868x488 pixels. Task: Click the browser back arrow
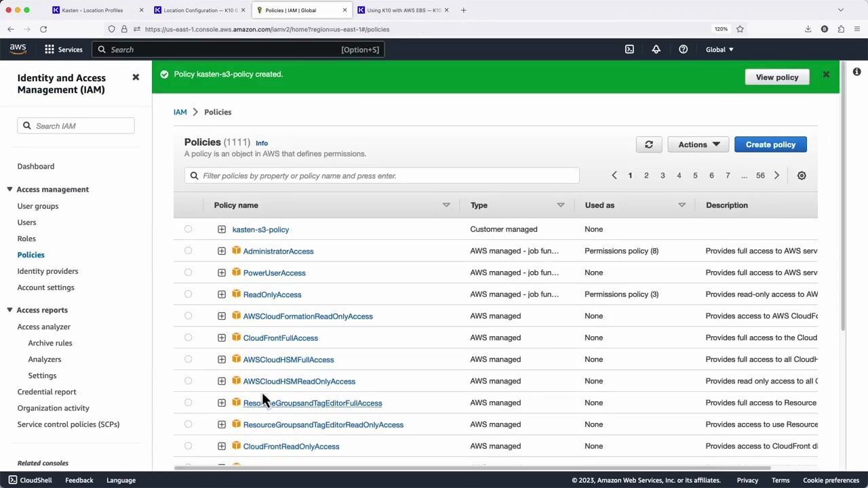click(11, 29)
